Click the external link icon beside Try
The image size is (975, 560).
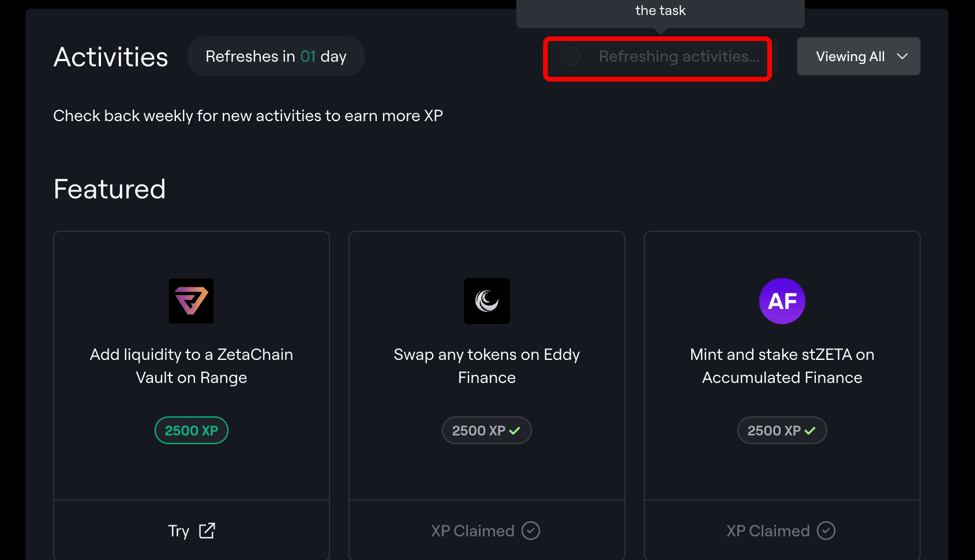click(207, 531)
